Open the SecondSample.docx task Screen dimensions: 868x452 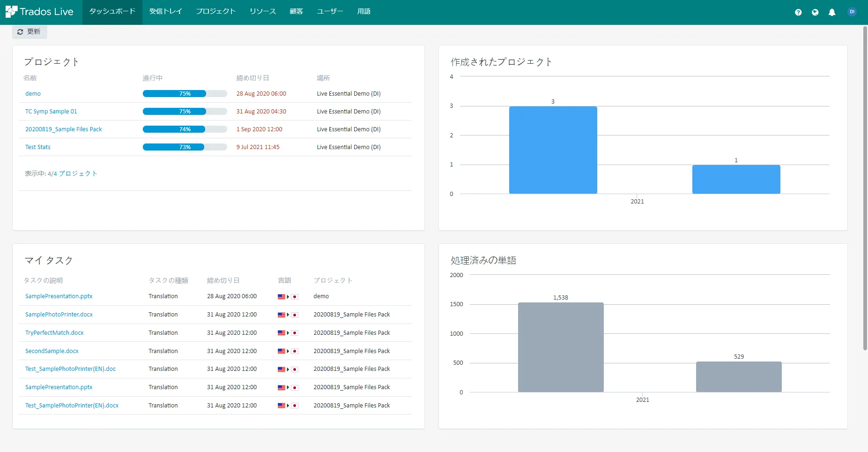[x=52, y=351]
